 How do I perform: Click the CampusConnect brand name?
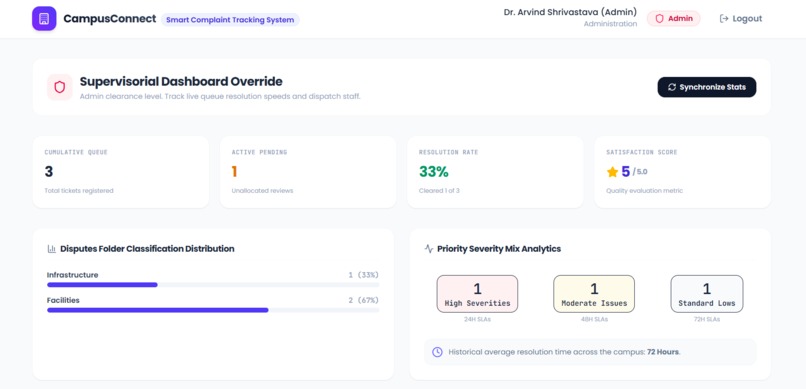[109, 19]
